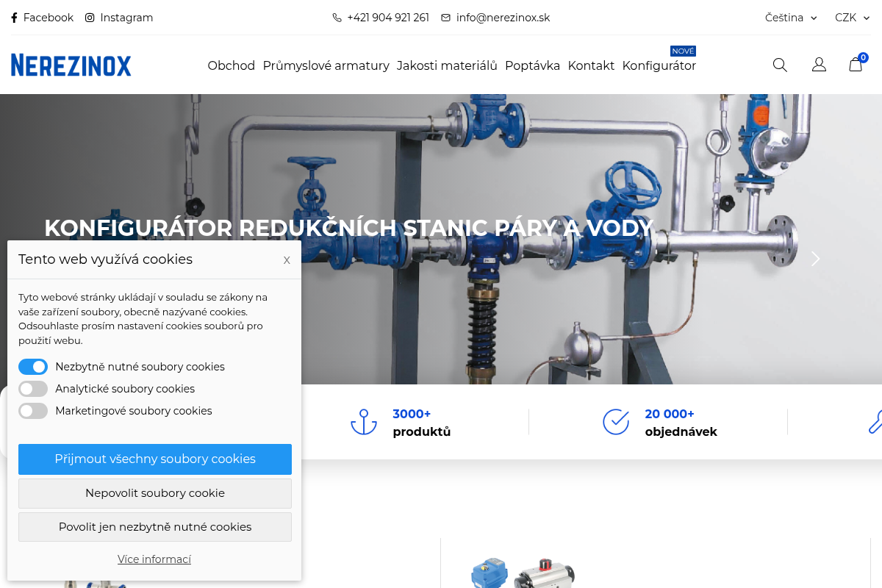Image resolution: width=882 pixels, height=588 pixels.
Task: Open the Poptávka menu item
Action: pyautogui.click(x=532, y=65)
